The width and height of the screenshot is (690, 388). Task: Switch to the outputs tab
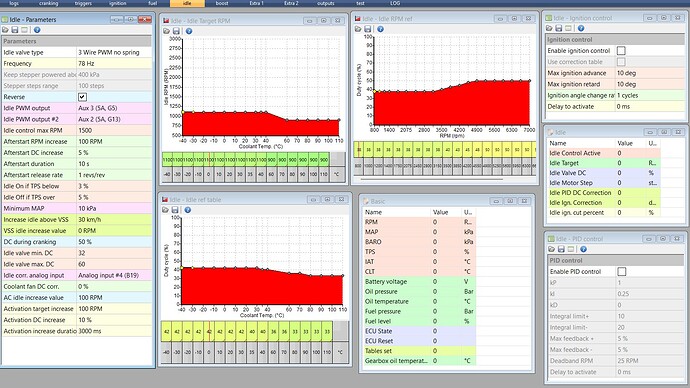pyautogui.click(x=326, y=3)
